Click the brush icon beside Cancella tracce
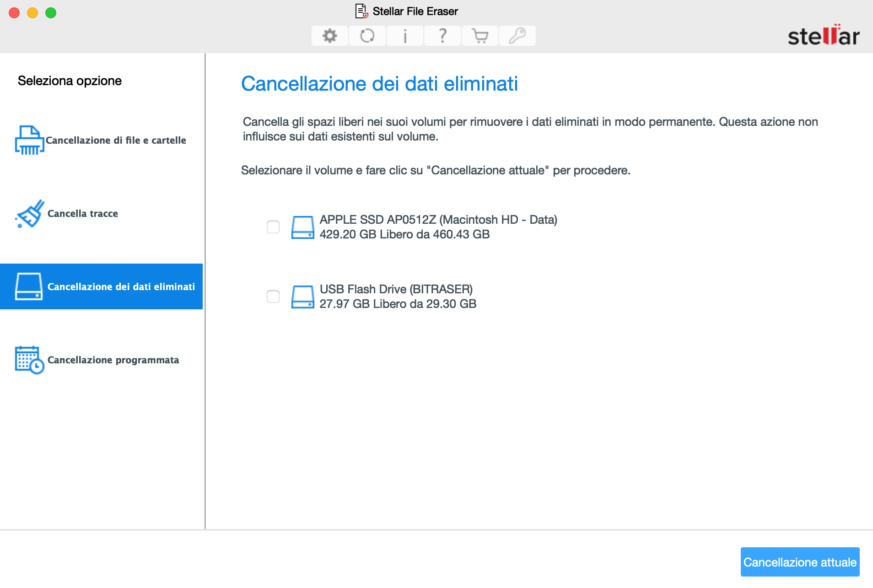This screenshot has width=873, height=588. point(30,213)
